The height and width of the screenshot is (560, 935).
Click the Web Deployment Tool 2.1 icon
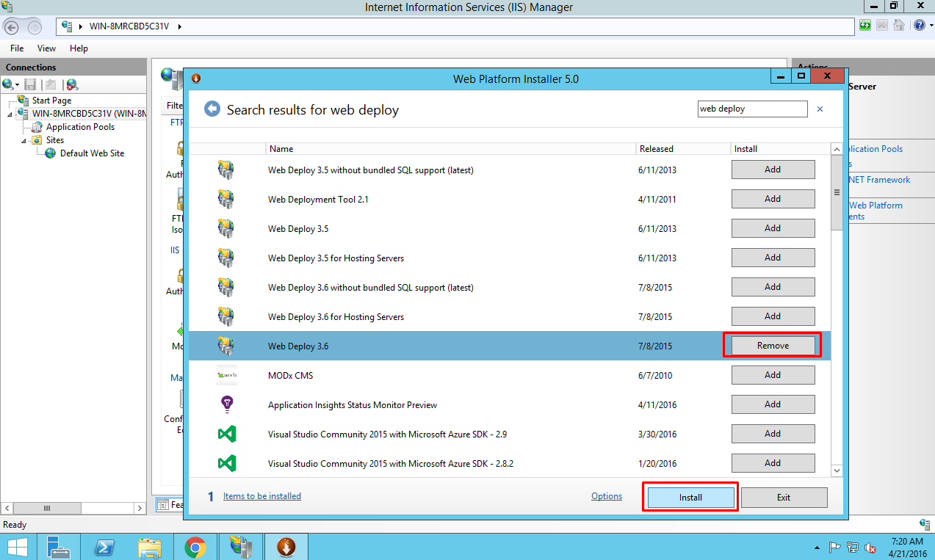pos(225,199)
